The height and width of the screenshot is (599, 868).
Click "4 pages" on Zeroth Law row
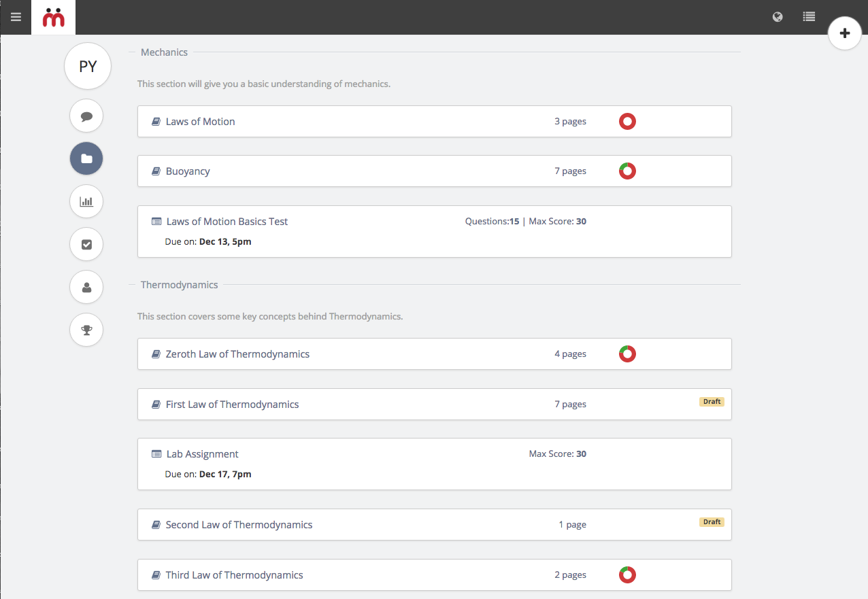570,354
